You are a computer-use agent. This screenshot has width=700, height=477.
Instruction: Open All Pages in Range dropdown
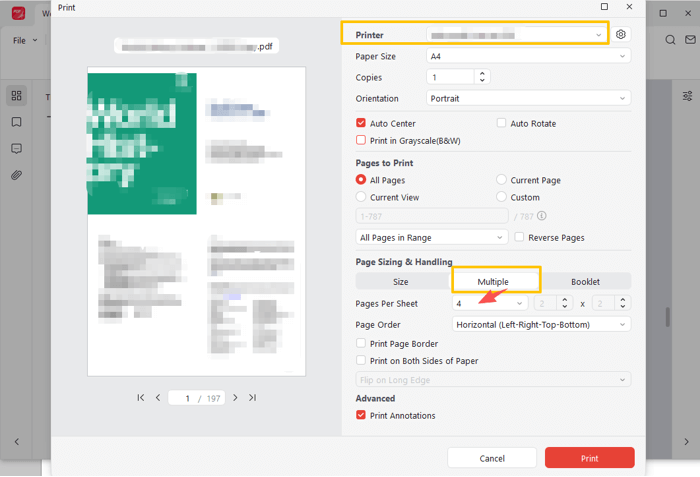point(432,237)
